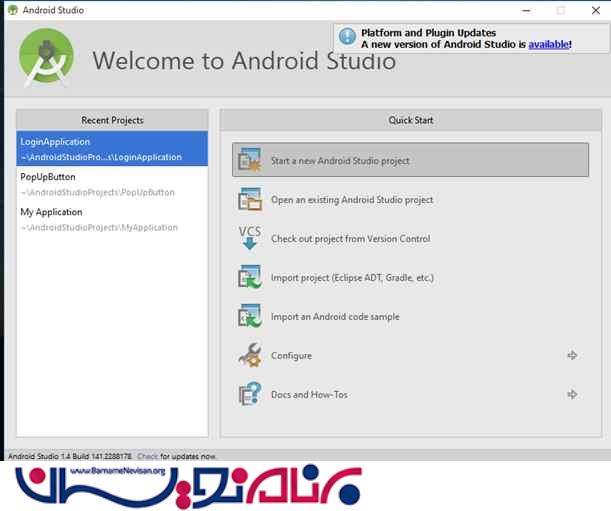Screen dimensions: 611x511
Task: Click the Welcome to Android Studio heading
Action: [244, 61]
